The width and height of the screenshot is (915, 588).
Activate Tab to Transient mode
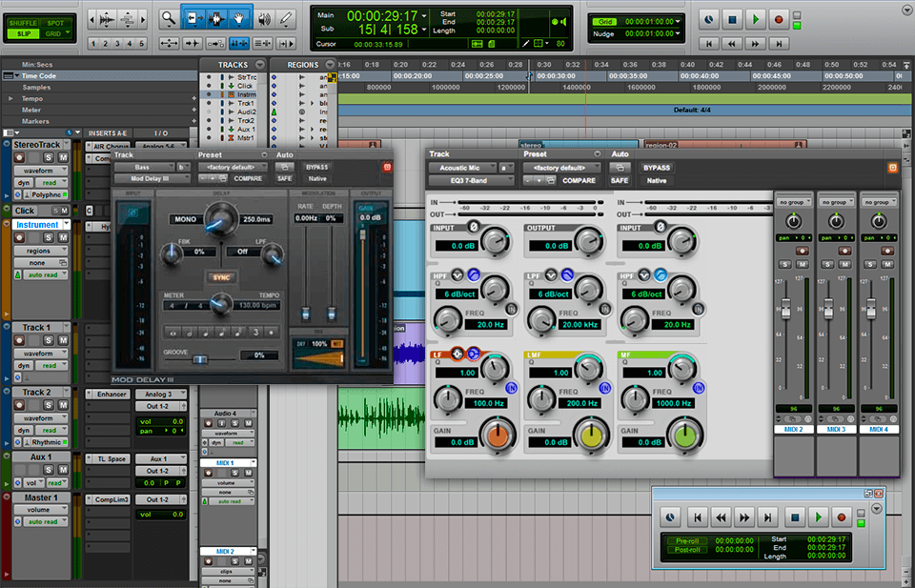(x=191, y=43)
